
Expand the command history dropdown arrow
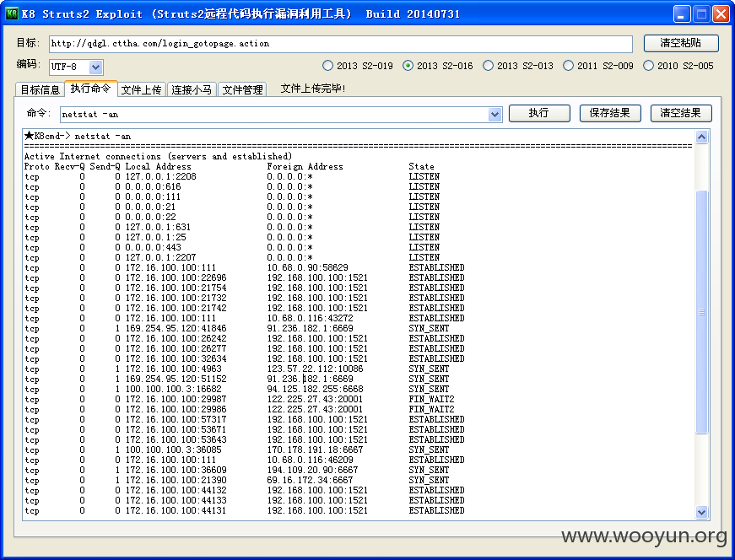coord(495,115)
